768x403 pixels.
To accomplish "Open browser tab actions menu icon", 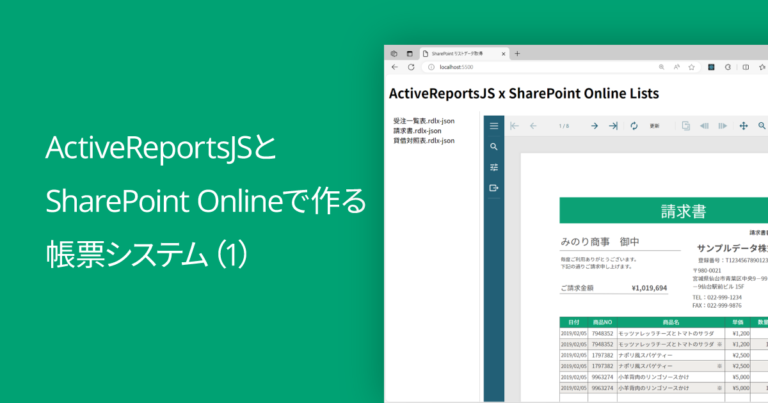I will pyautogui.click(x=409, y=53).
